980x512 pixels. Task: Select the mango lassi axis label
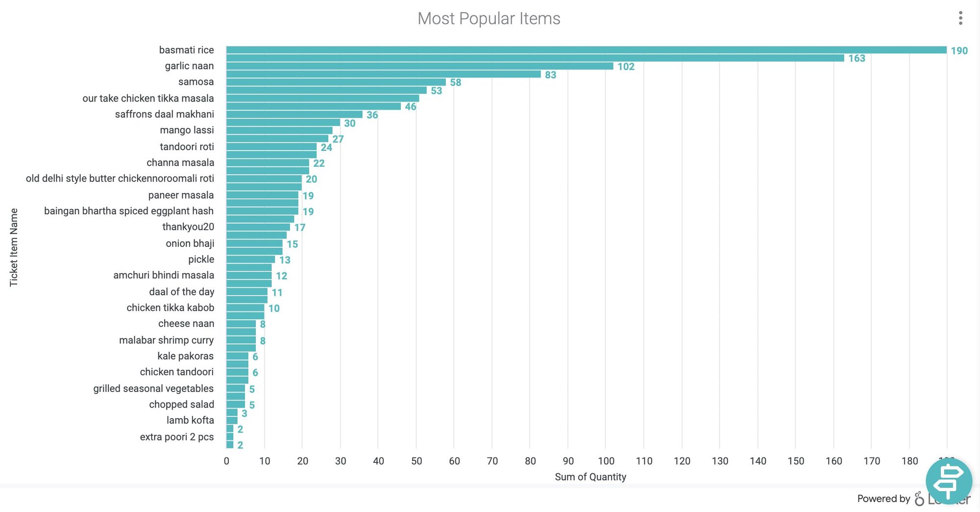(x=187, y=130)
